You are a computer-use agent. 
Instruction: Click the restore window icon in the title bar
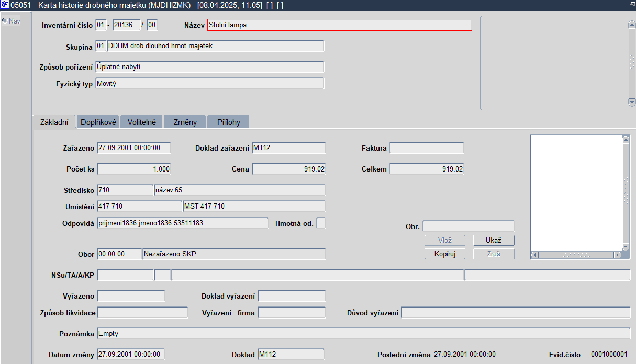point(632,5)
